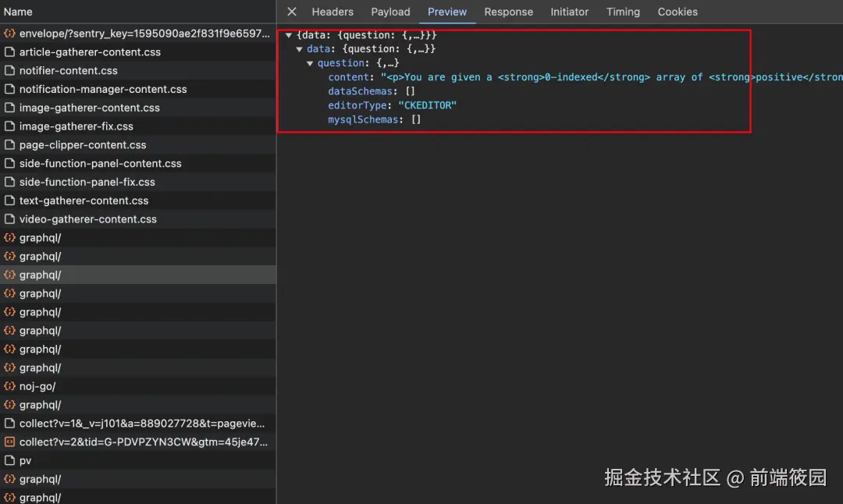Collapse the root {data: {question}} object

coord(289,35)
